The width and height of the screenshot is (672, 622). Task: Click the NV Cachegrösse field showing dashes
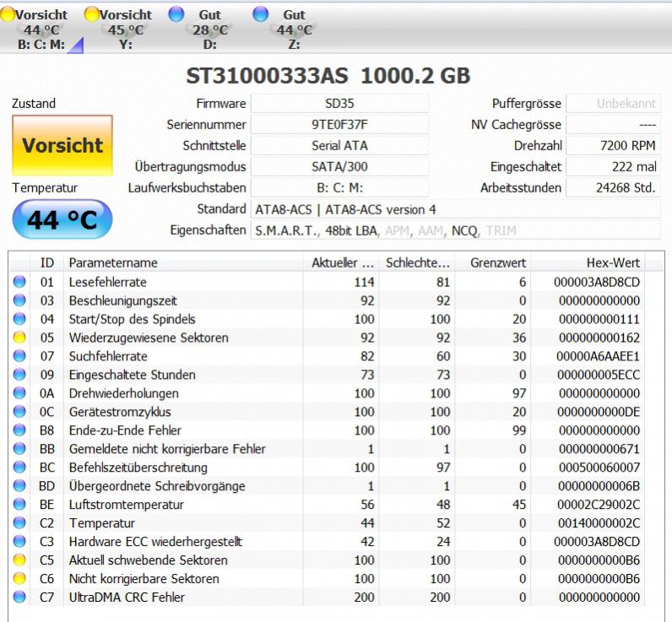pos(613,124)
